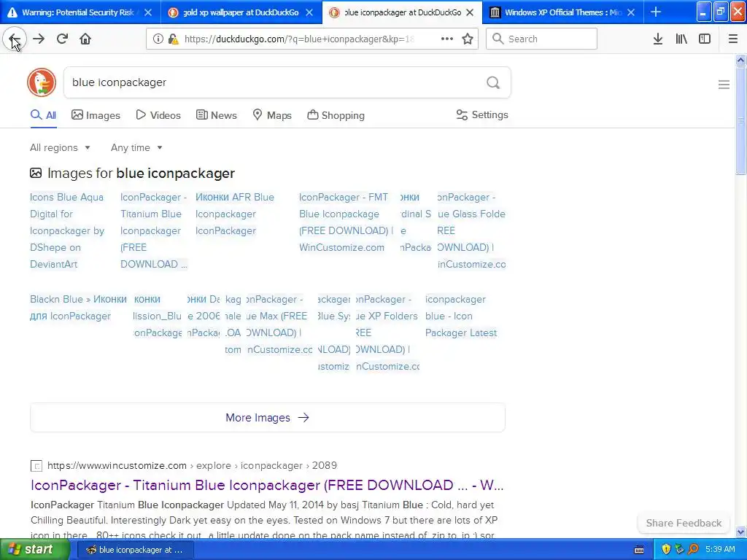Close the Windows XP Official Themes tab

pos(631,12)
